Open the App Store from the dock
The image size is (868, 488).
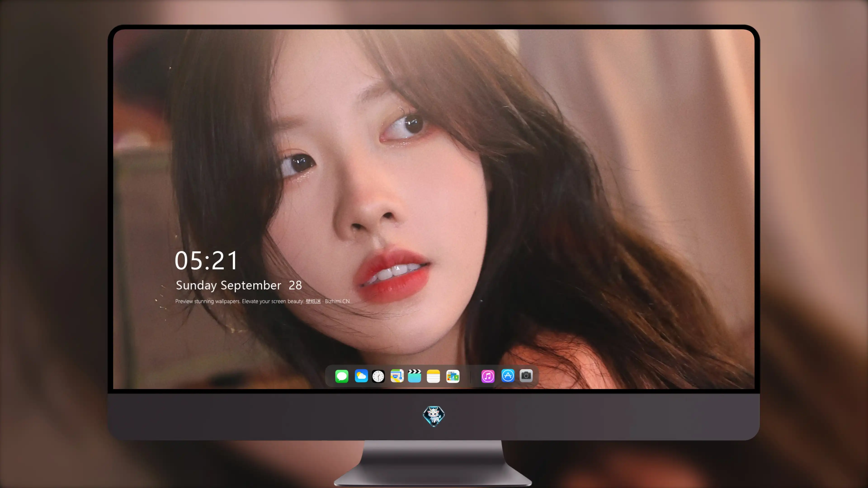click(508, 376)
